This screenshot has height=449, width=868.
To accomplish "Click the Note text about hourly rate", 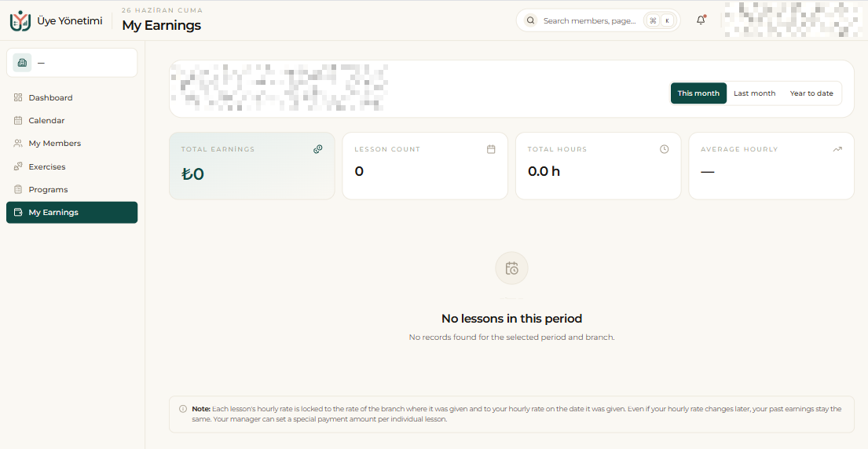I will 517,414.
